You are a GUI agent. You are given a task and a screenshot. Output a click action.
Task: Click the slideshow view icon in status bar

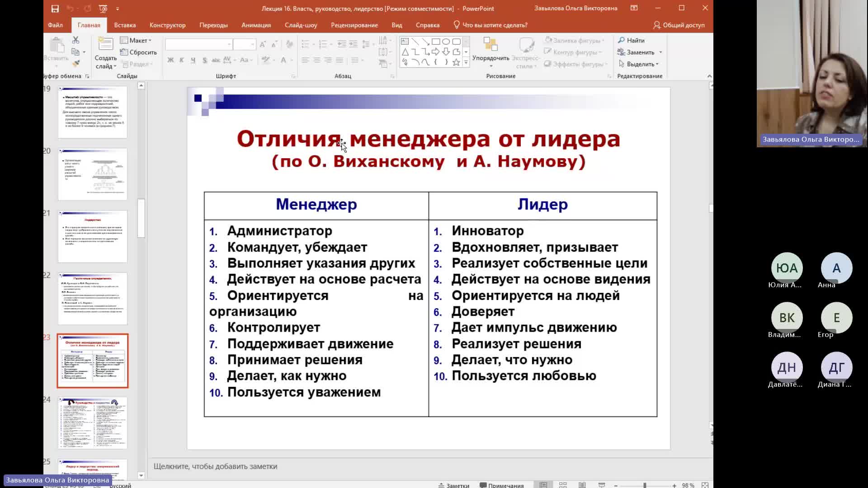(602, 485)
